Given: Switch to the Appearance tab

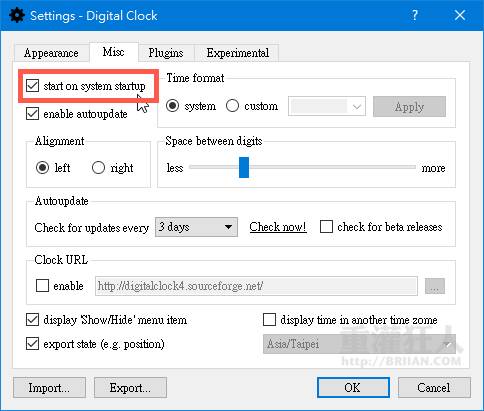Looking at the screenshot, I should pyautogui.click(x=51, y=53).
